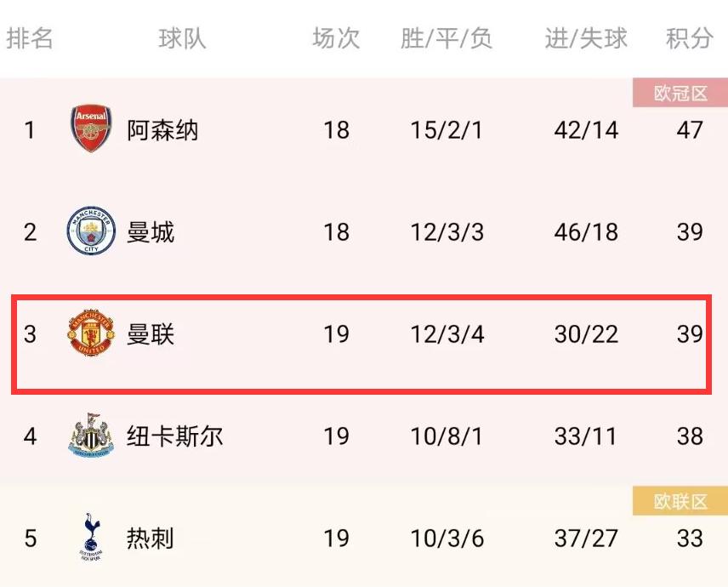The height and width of the screenshot is (587, 728).
Task: Click the 欧冠区 Champions League zone label
Action: coord(679,94)
